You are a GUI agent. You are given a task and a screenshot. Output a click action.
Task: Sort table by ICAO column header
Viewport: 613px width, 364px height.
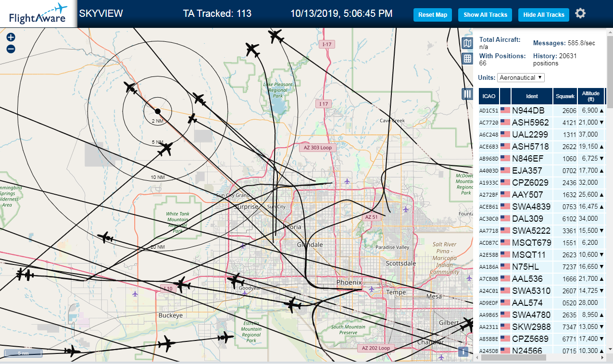489,96
